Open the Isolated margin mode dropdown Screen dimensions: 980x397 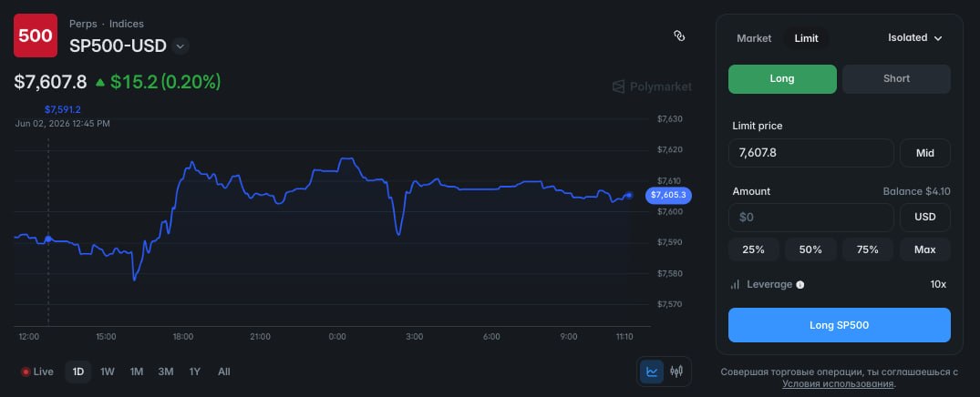tap(914, 38)
